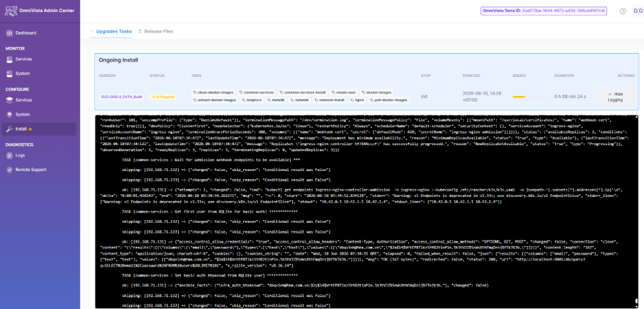
Task: Open System under the CONFIGURE section
Action: tap(38, 114)
